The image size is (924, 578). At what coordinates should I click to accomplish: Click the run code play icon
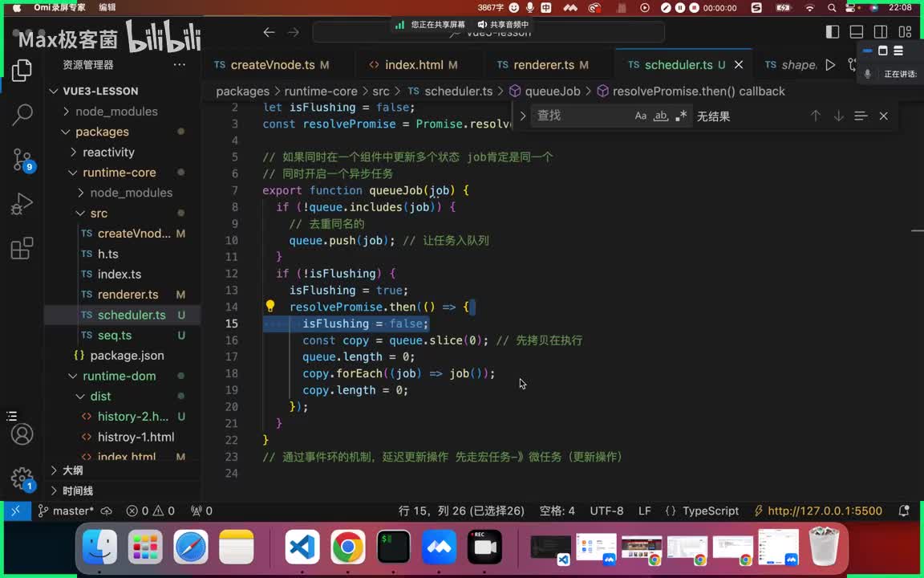(x=830, y=65)
